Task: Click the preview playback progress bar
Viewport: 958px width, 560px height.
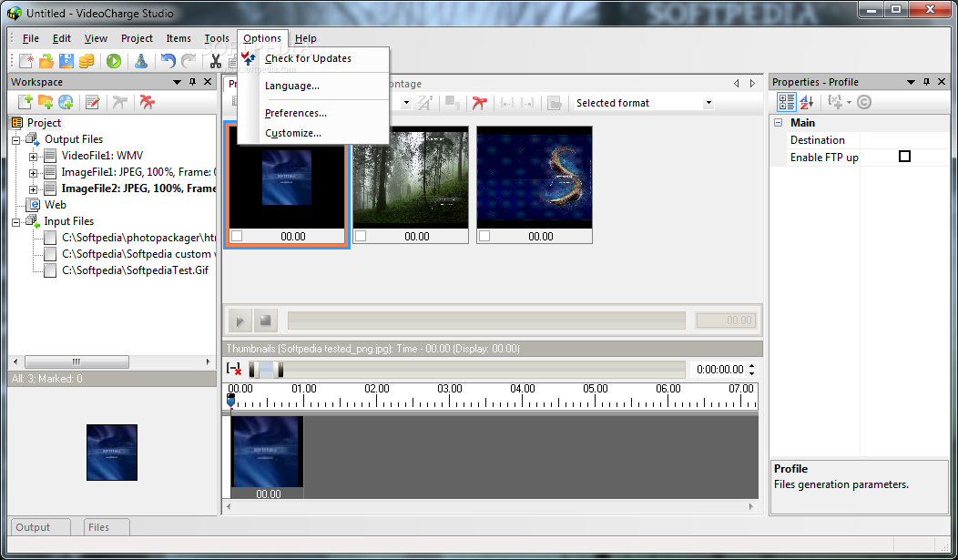Action: coord(486,320)
